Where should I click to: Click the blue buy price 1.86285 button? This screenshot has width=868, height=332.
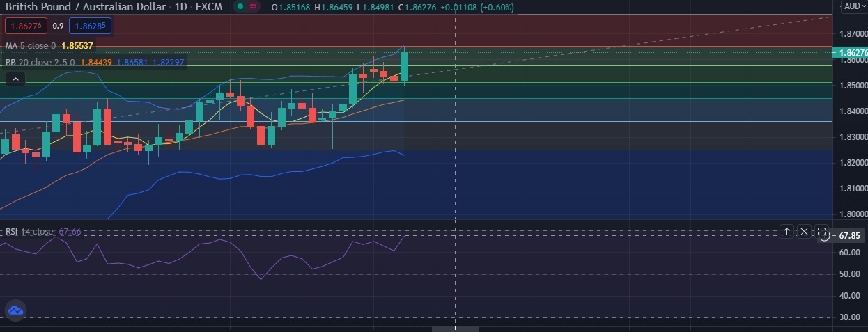(90, 26)
